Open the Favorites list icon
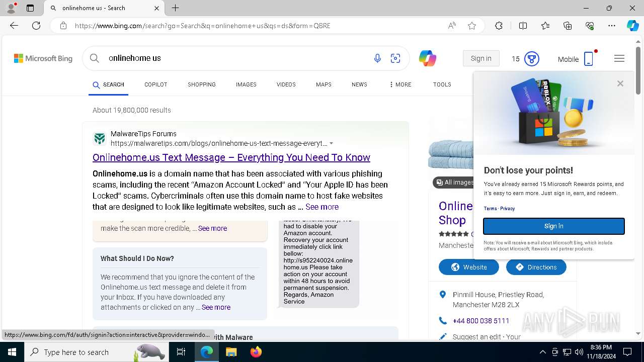 coord(545,26)
